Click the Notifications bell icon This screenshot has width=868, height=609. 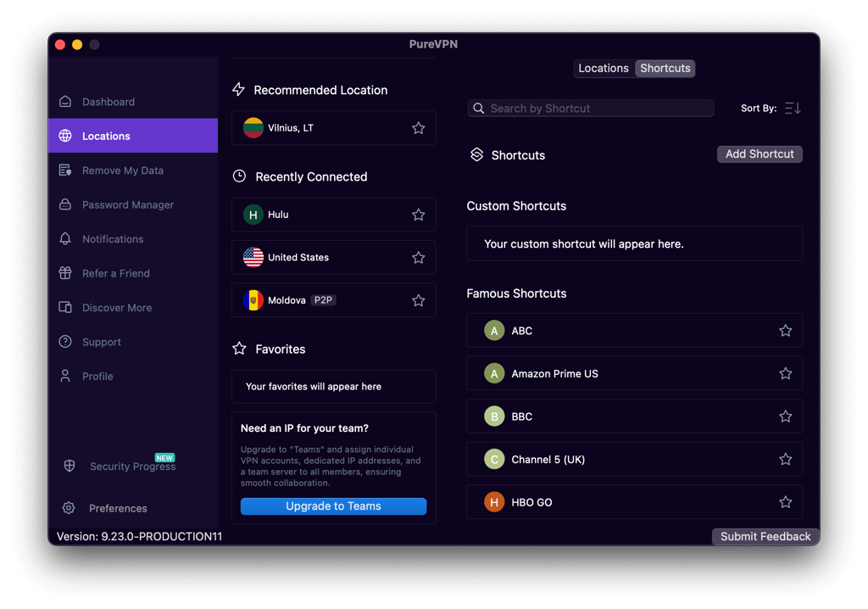point(65,239)
